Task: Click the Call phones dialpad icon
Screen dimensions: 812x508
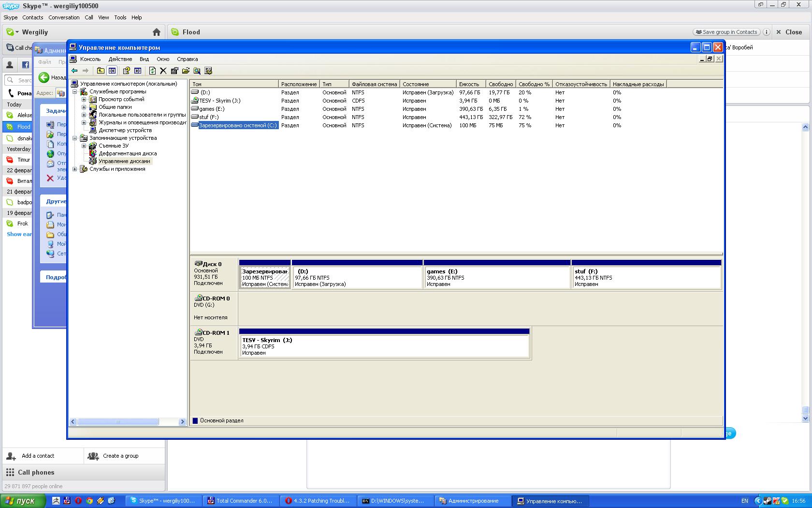Action: (10, 472)
